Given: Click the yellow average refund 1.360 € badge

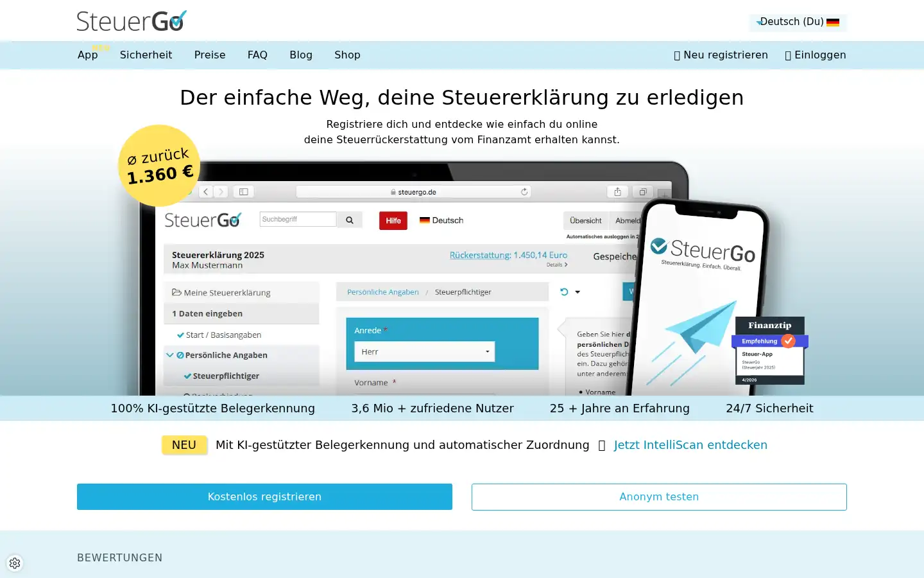Looking at the screenshot, I should click(x=159, y=166).
